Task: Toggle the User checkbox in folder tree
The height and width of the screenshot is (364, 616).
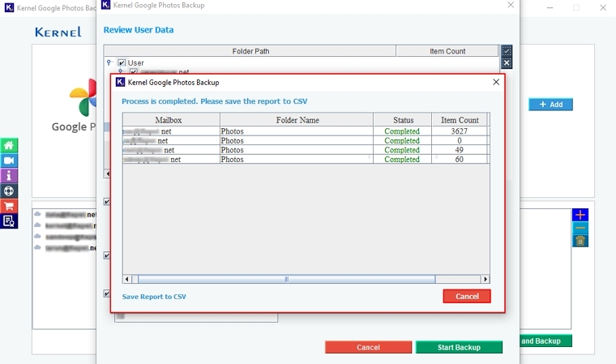Action: click(x=122, y=63)
